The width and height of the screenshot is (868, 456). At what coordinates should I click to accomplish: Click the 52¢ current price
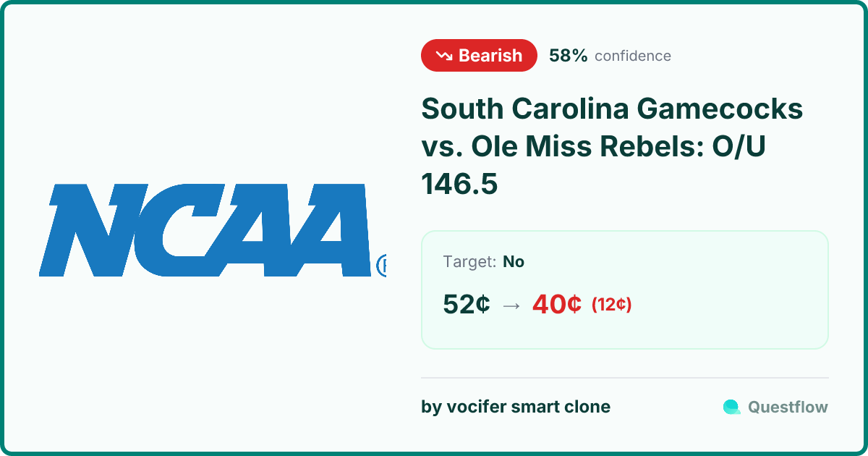click(467, 305)
